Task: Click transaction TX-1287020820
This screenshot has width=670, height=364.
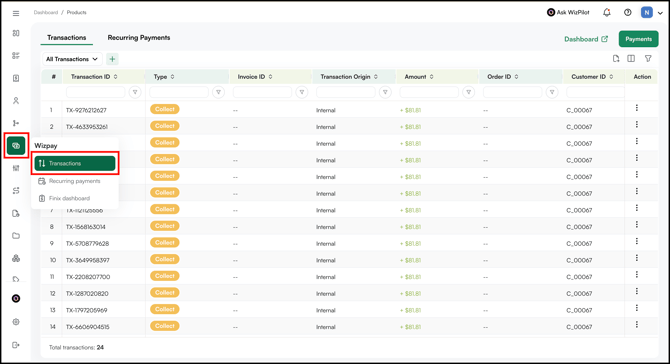Action: (87, 294)
